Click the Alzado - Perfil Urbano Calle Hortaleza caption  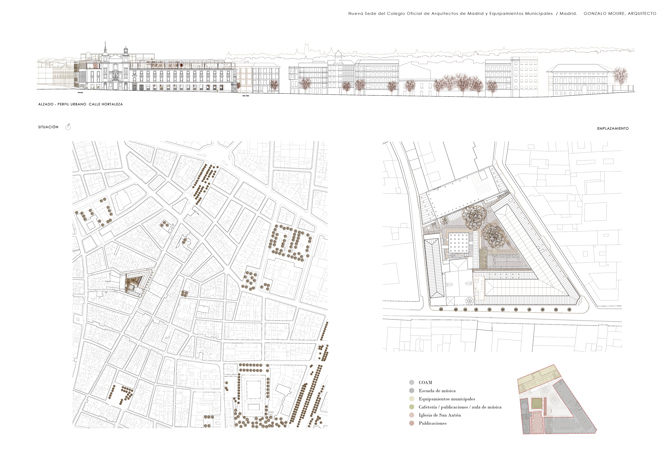pos(80,104)
